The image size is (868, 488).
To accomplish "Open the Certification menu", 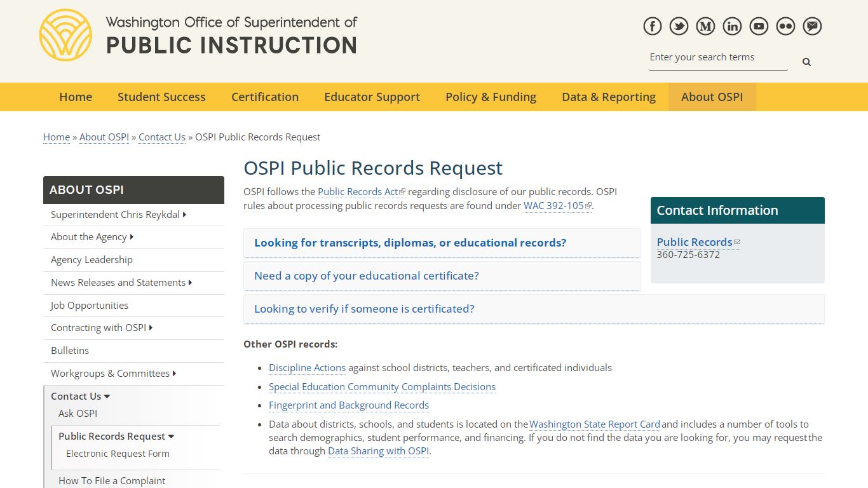I will click(x=265, y=97).
